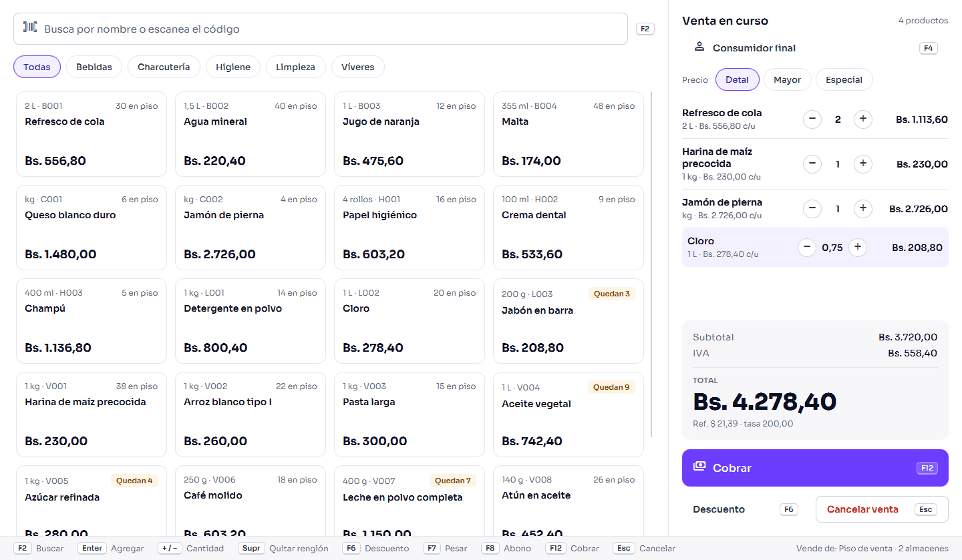This screenshot has width=962, height=560.
Task: Filter products by Bebidas
Action: 94,67
